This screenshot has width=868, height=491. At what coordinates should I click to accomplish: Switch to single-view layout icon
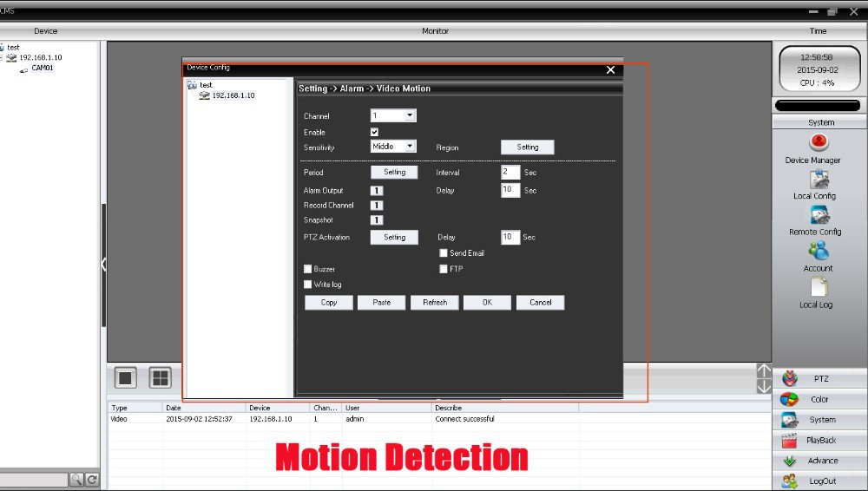tap(126, 377)
